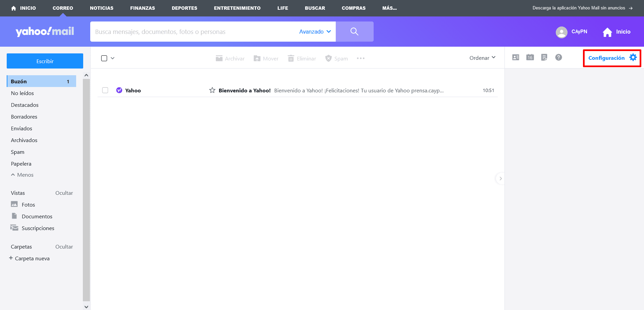Open the Configuración gear icon
This screenshot has width=644, height=310.
click(x=633, y=57)
